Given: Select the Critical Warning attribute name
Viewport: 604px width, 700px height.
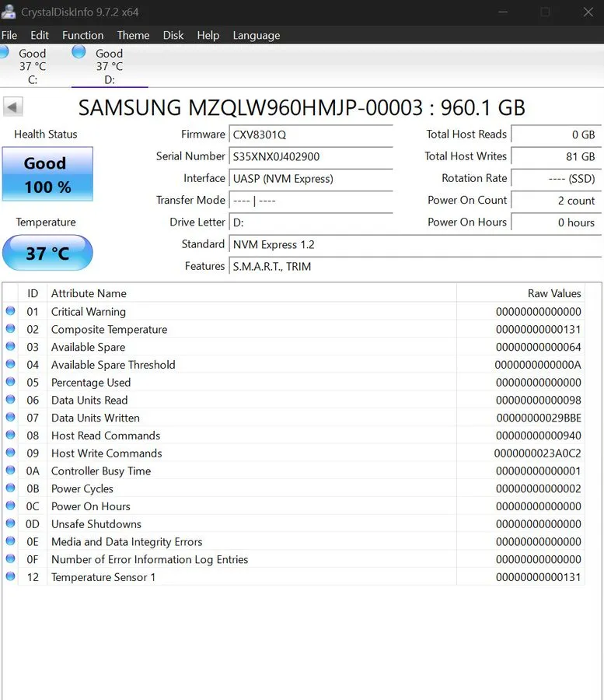Looking at the screenshot, I should click(89, 312).
